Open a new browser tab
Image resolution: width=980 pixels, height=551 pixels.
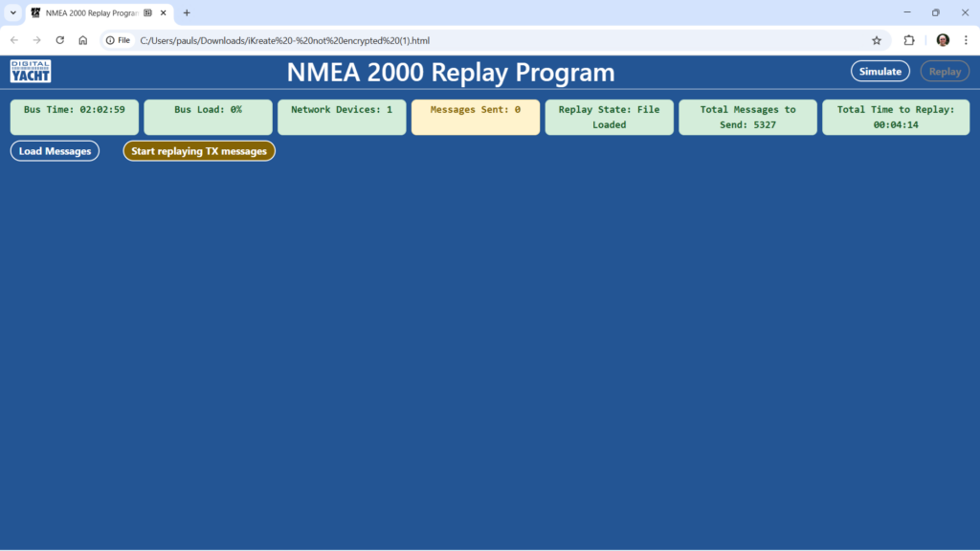click(187, 12)
